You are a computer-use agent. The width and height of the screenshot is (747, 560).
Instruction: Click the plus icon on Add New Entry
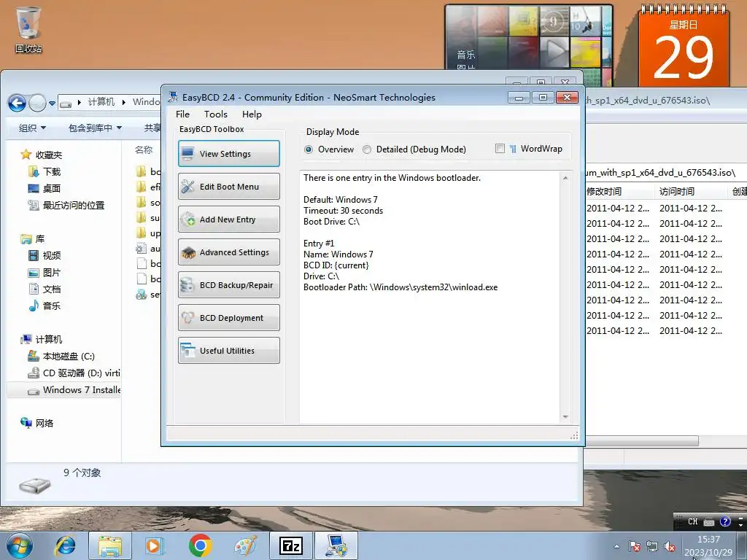188,219
